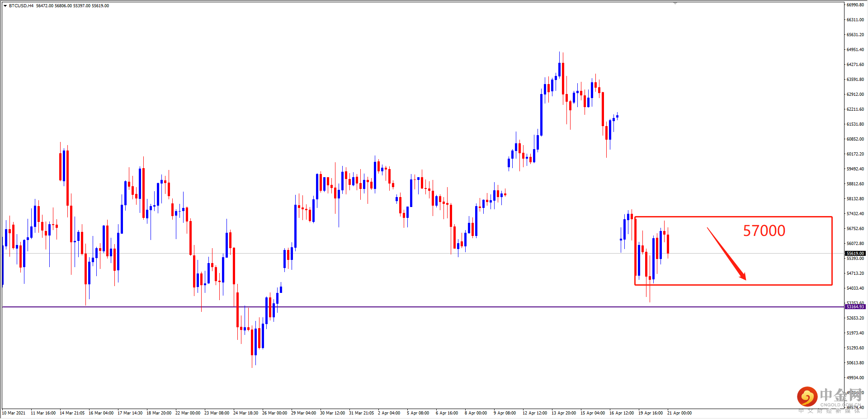Click the 63591.80 price scale label

point(855,80)
